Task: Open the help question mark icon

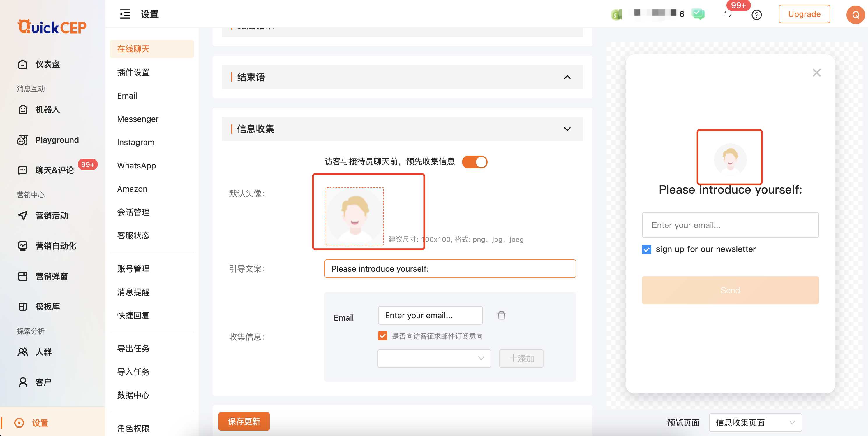Action: (756, 15)
